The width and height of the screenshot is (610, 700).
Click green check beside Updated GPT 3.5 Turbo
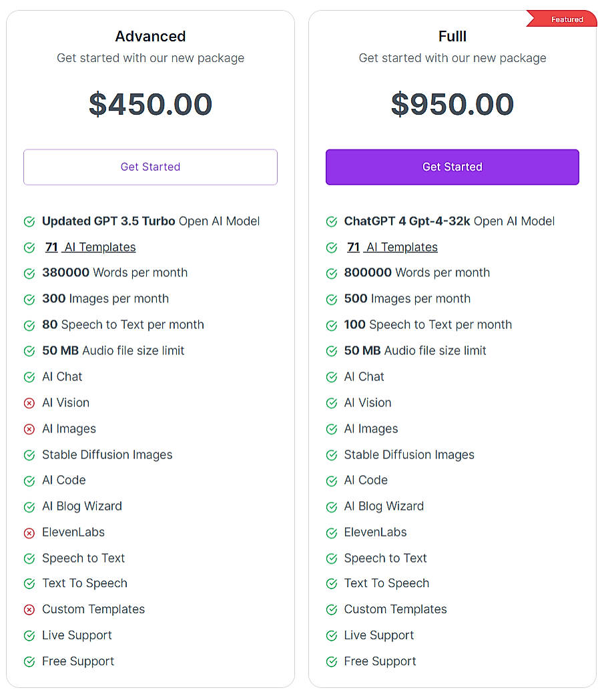tap(29, 222)
